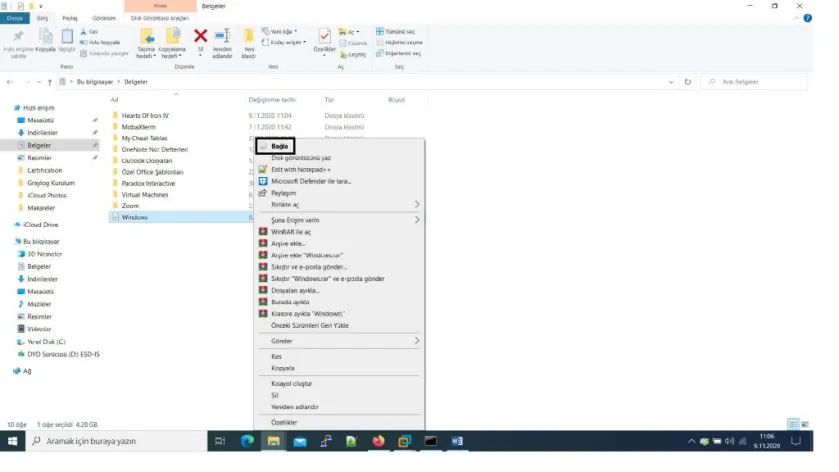The height and width of the screenshot is (472, 839).
Task: Choose Özellikler at bottom of context menu
Action: point(285,422)
